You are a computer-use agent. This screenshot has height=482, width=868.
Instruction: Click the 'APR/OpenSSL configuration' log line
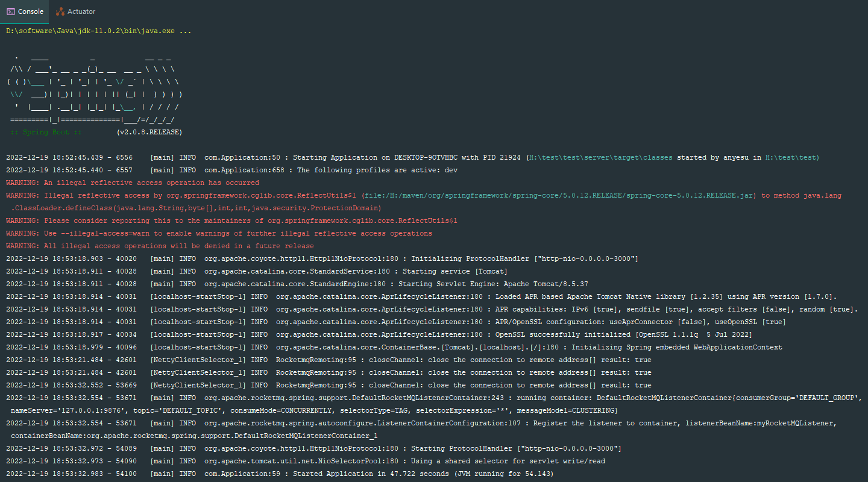396,322
